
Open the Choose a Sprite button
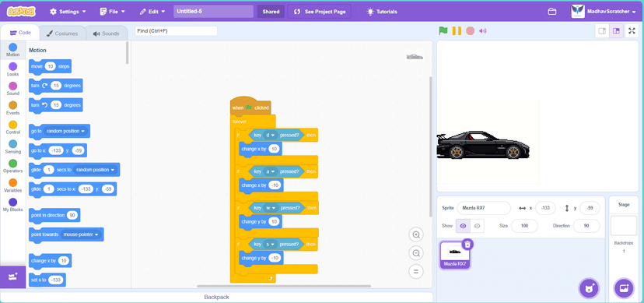tap(590, 287)
